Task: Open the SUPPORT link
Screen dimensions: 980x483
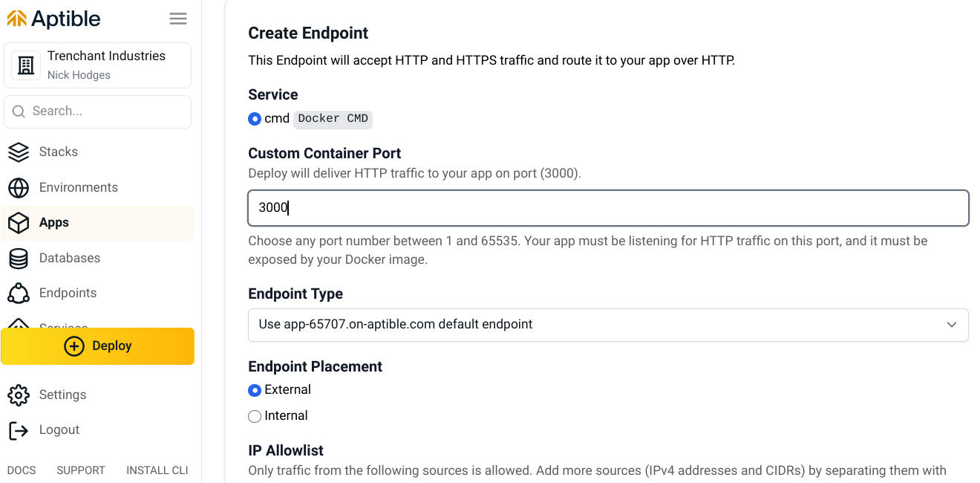Action: click(x=81, y=470)
